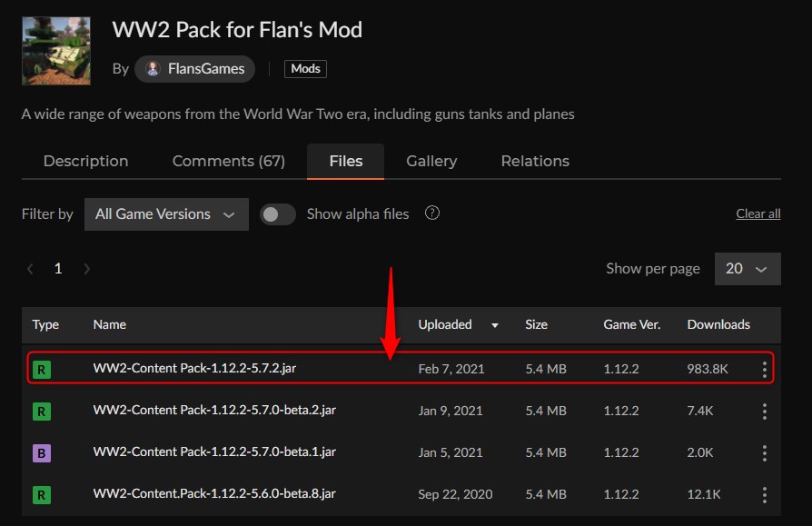Click the green R release badge on the 5.7.2 row
This screenshot has width=812, height=526.
tap(42, 369)
